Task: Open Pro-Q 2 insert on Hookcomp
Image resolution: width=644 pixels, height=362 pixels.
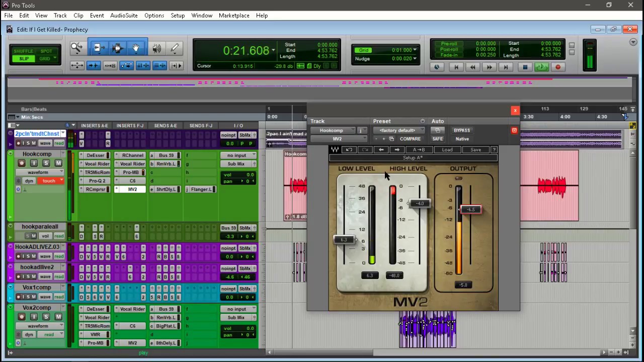Action: point(95,181)
